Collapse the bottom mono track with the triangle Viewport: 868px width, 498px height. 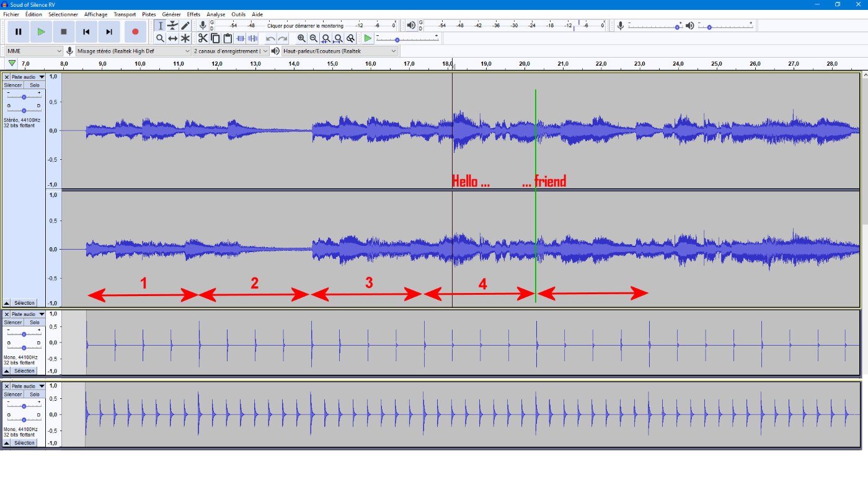[7, 443]
